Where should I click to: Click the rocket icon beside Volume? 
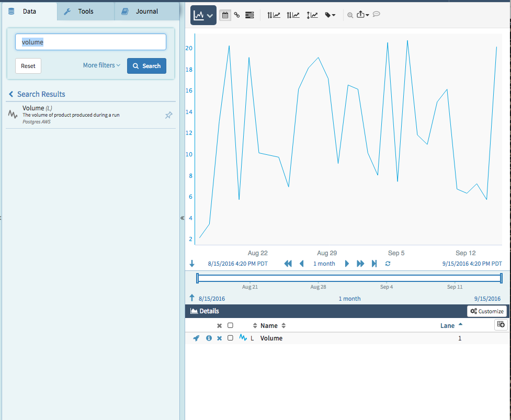(196, 338)
